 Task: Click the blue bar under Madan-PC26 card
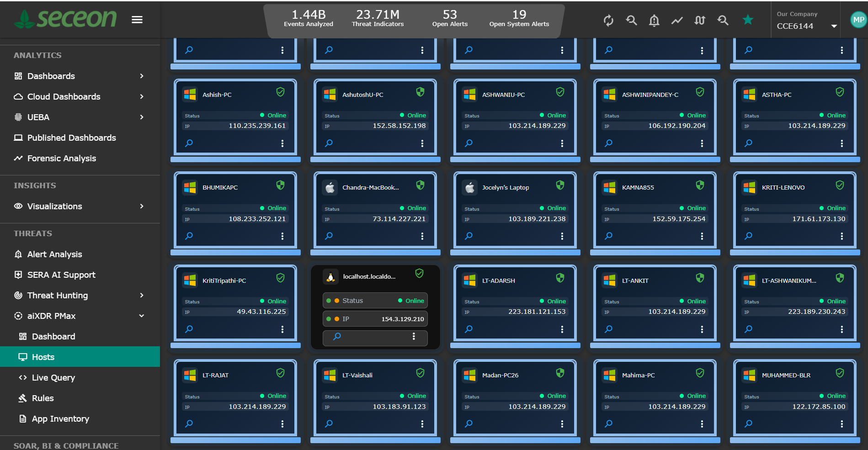(515, 440)
